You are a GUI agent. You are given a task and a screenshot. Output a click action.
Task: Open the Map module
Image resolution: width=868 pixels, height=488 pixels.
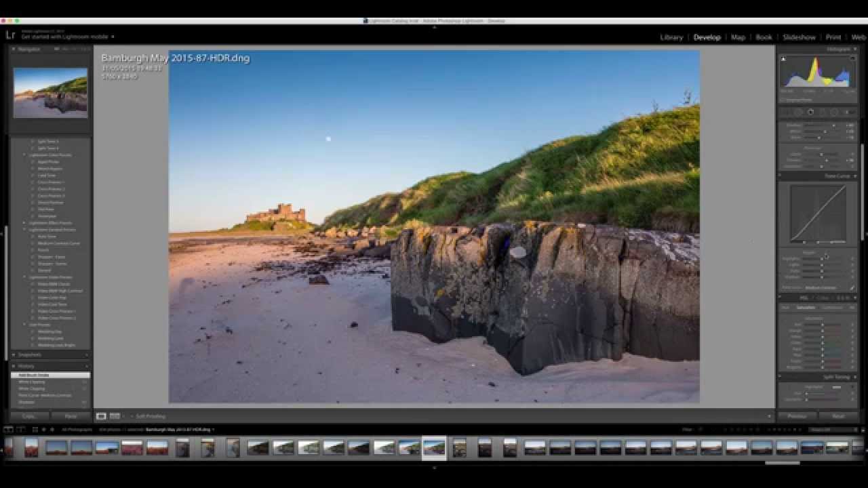click(738, 37)
